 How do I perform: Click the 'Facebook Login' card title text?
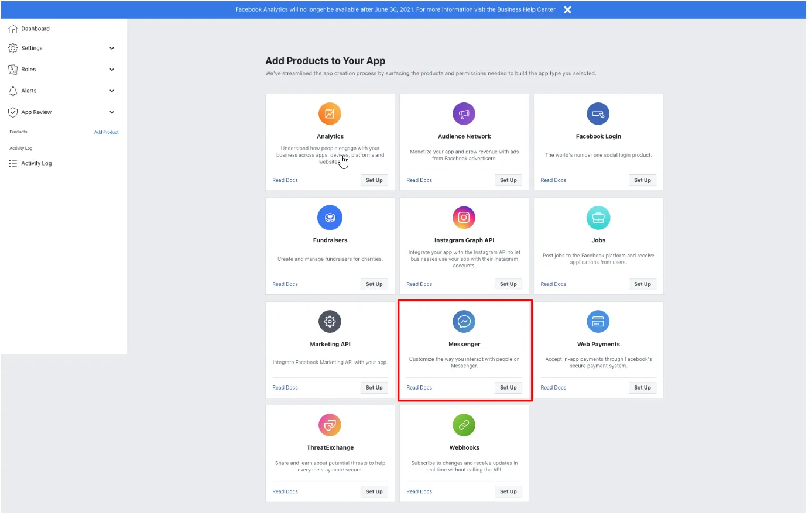click(598, 136)
